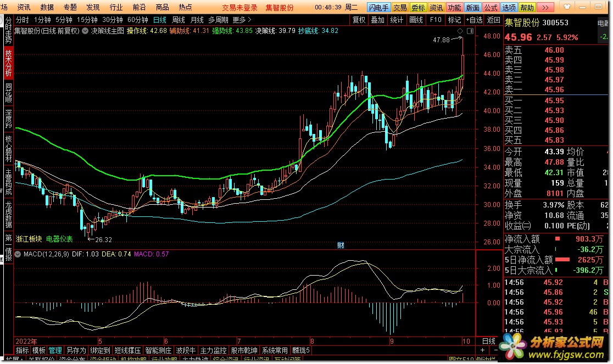This screenshot has width=613, height=364.
Task: Open 核心题材 in left sidebar
Action: click(8, 149)
